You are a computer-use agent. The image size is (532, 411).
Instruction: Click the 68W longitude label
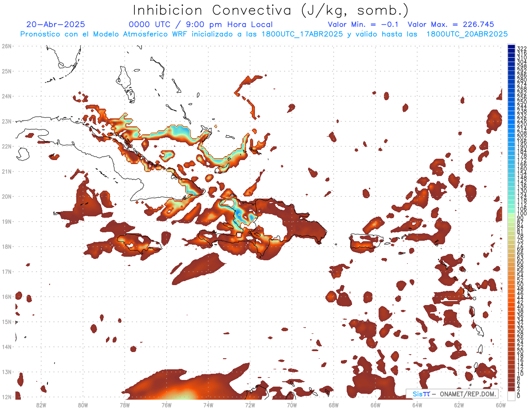click(x=334, y=404)
